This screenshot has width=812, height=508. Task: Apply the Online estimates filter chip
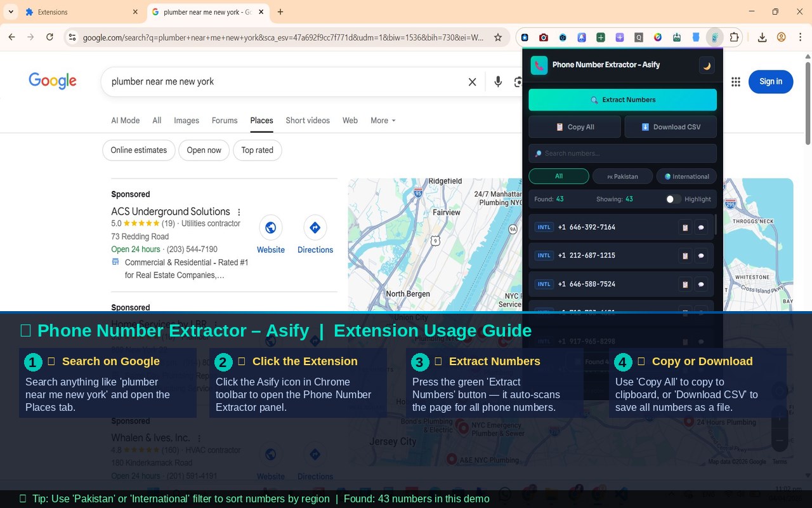(139, 150)
